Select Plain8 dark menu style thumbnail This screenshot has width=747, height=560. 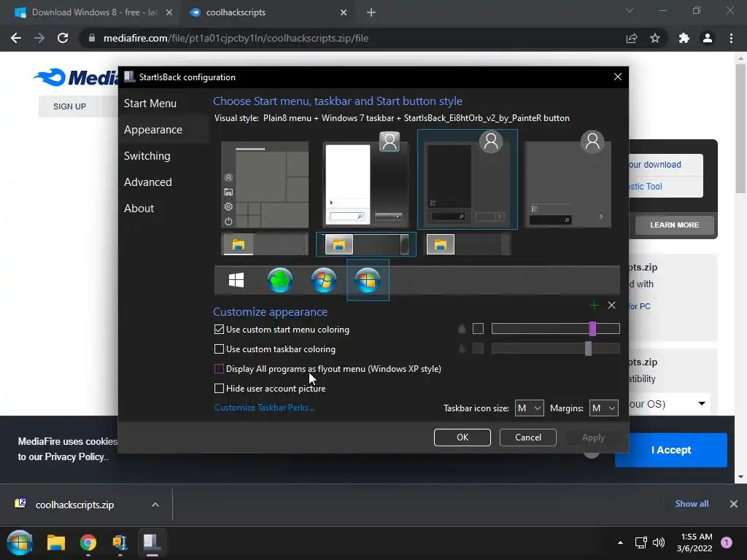tap(468, 179)
